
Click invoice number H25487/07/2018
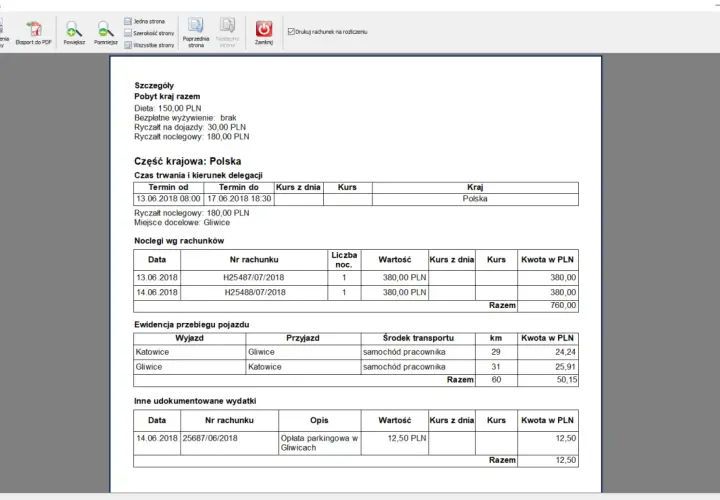coord(254,278)
